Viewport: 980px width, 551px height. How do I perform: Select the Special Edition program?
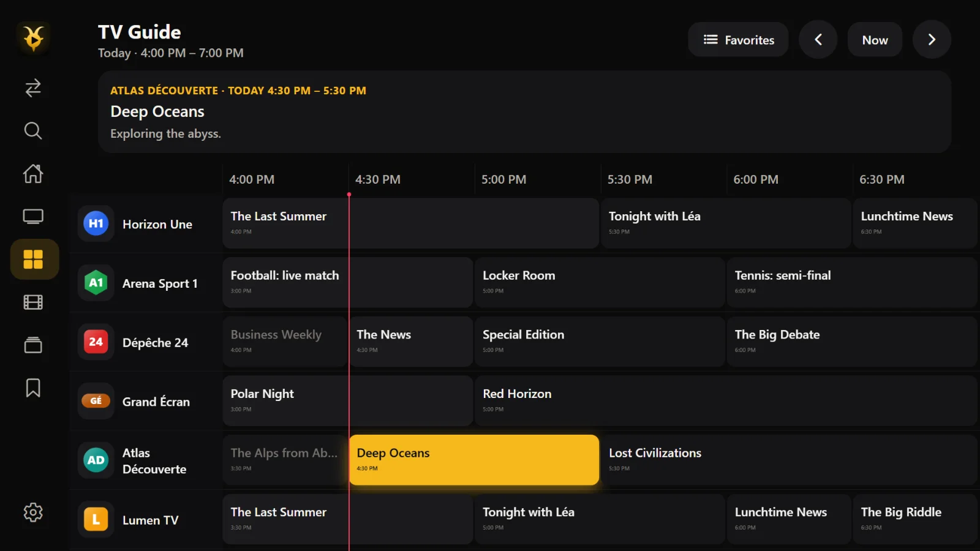click(600, 342)
